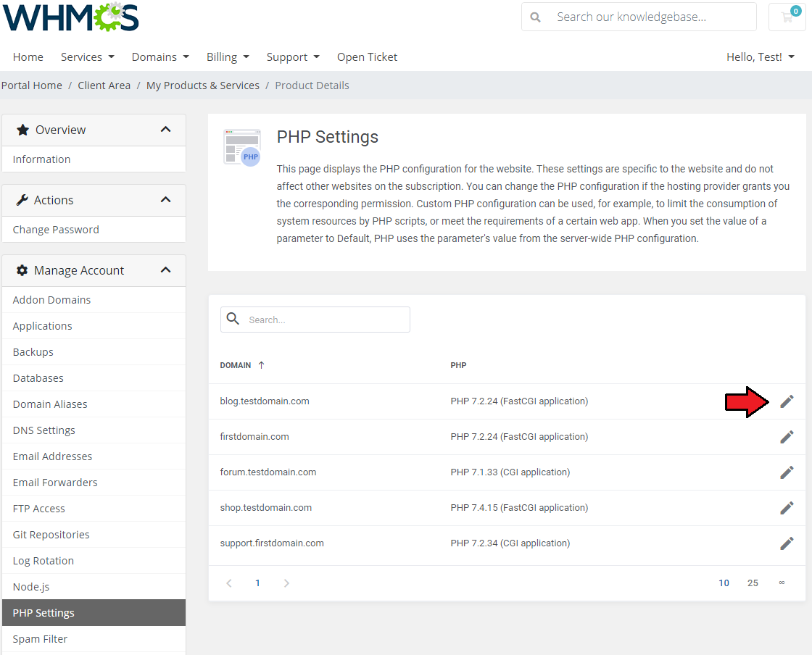This screenshot has height=655, width=812.
Task: Open Addon Domains in sidebar
Action: point(94,300)
